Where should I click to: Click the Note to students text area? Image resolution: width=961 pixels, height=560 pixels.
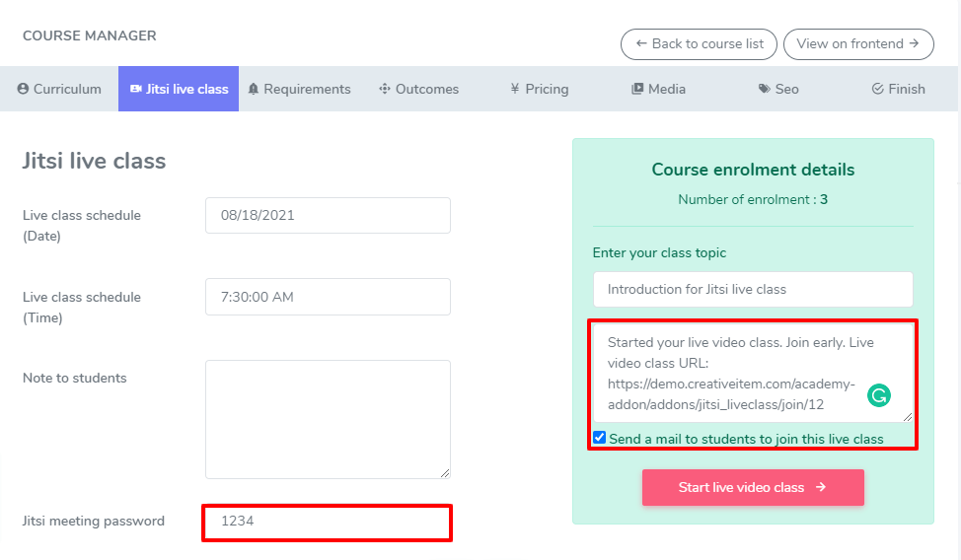pos(328,419)
